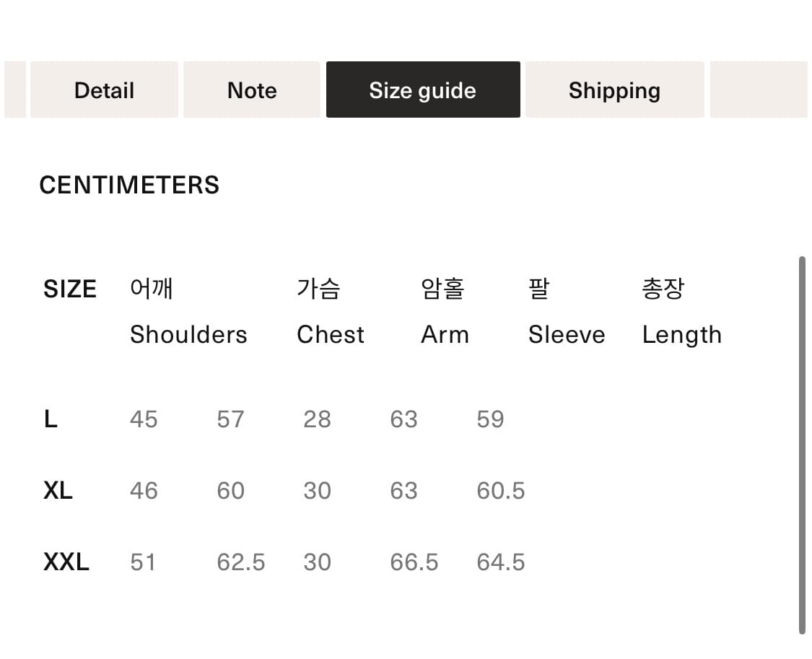This screenshot has height=659, width=812.
Task: Select the XL size row label
Action: [58, 491]
